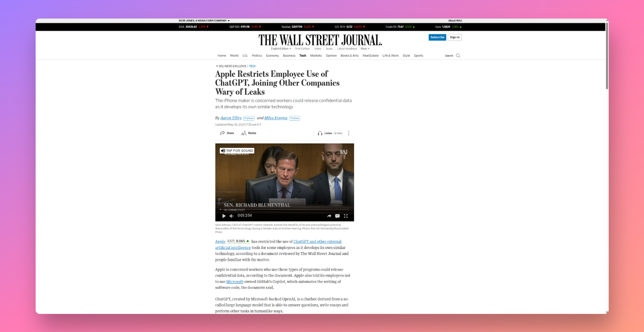Click the Euro ticker quote

448,27
